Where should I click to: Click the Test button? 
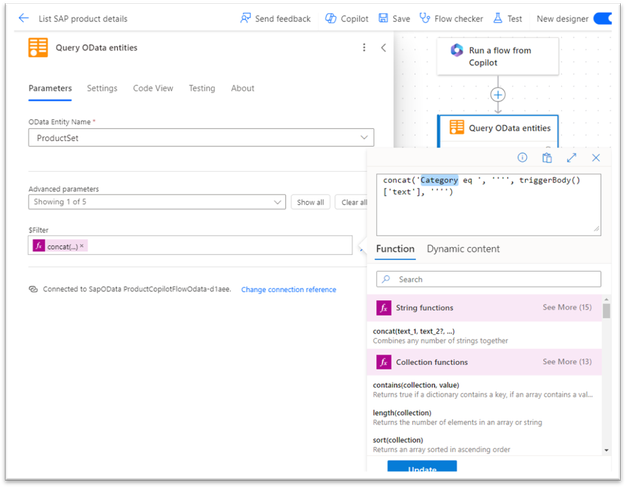tap(507, 18)
